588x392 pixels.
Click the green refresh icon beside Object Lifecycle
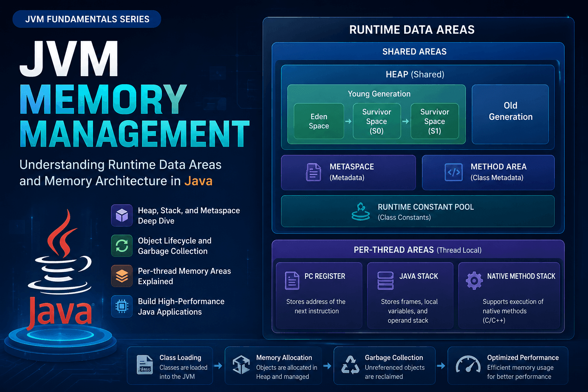[122, 246]
